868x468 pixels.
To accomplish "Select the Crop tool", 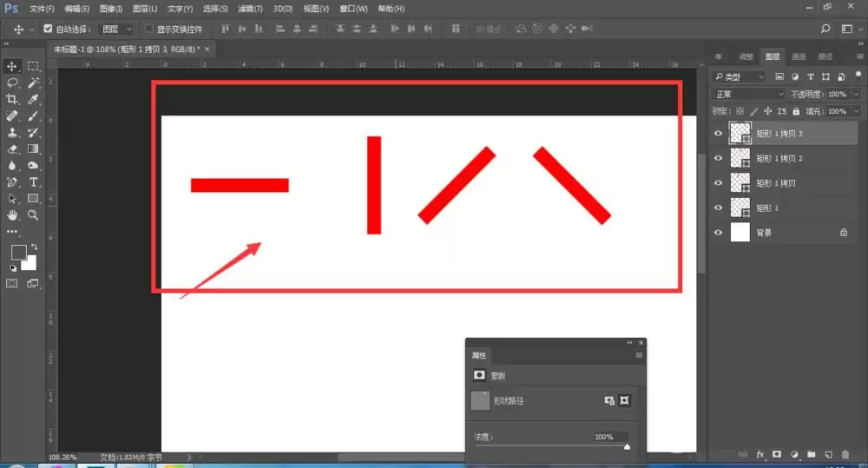I will pos(11,100).
